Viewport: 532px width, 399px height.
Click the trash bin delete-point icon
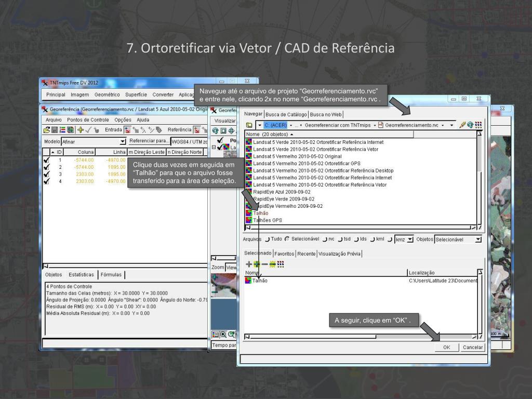[96, 129]
